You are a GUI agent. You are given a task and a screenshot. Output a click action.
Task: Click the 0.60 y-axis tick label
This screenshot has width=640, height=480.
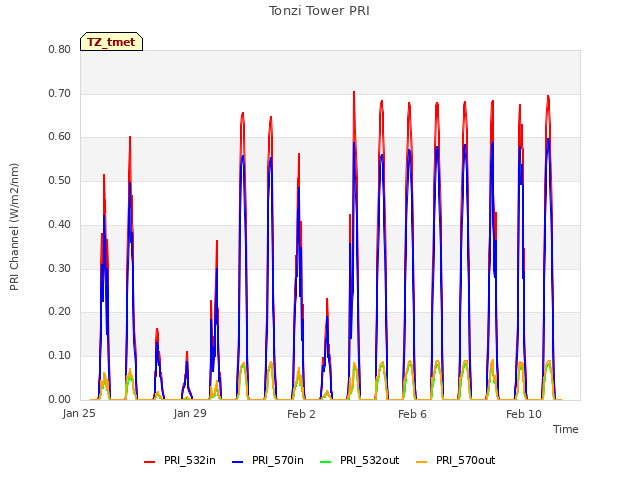pos(60,137)
